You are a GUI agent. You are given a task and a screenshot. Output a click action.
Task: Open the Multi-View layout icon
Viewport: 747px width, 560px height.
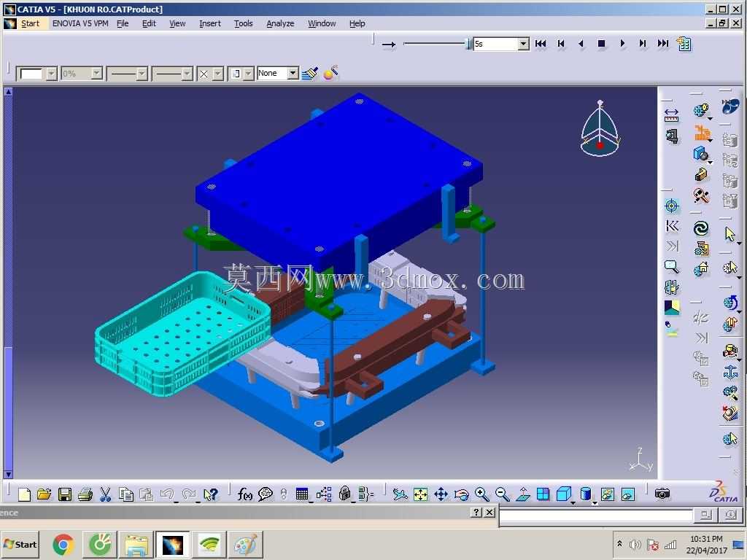[x=543, y=495]
